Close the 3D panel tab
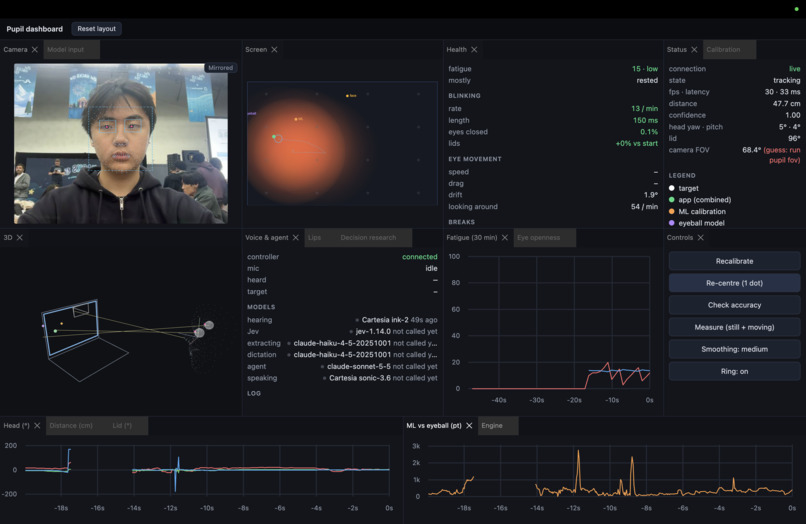 point(20,238)
